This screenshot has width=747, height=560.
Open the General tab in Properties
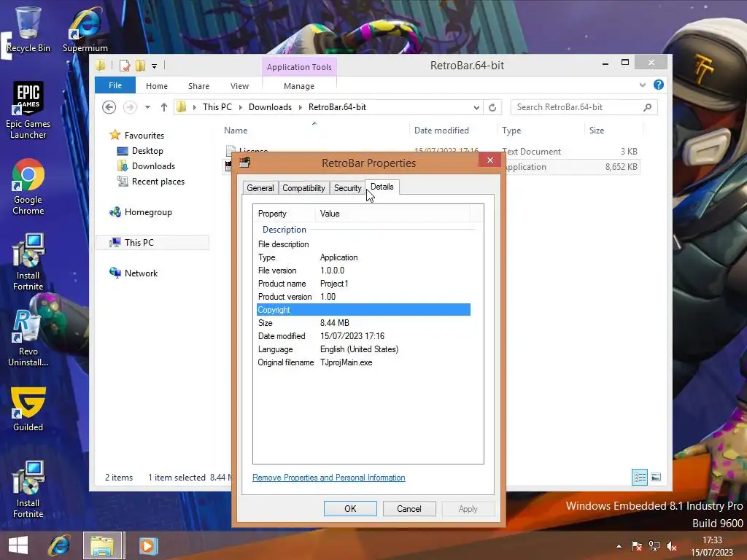coord(260,188)
